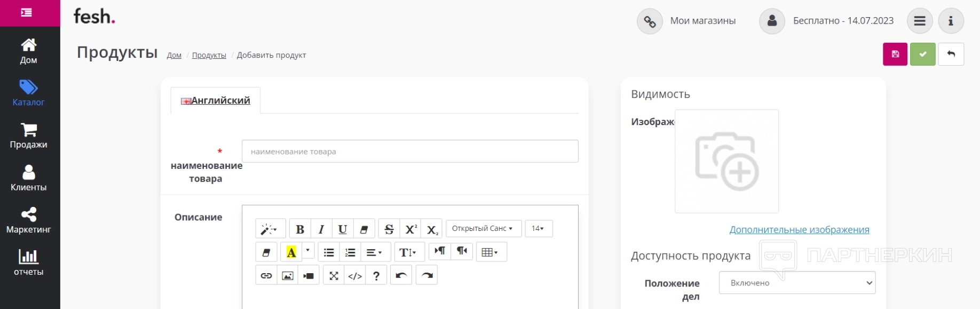Click the pink save product icon
980x309 pixels.
895,54
